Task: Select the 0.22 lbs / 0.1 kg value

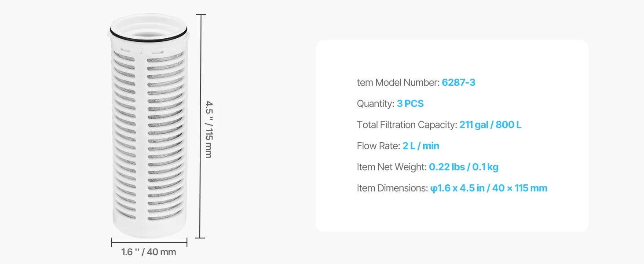Action: pyautogui.click(x=463, y=167)
